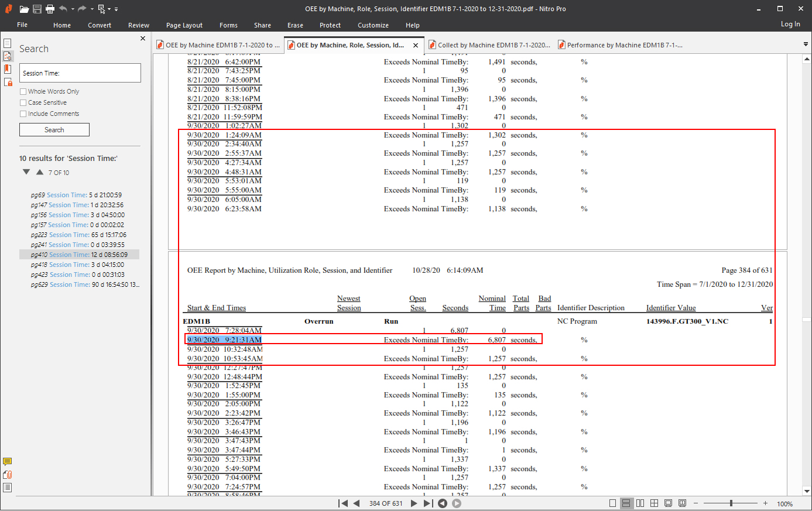Open the Comments panel yellow icon
The height and width of the screenshot is (511, 812).
pos(7,462)
